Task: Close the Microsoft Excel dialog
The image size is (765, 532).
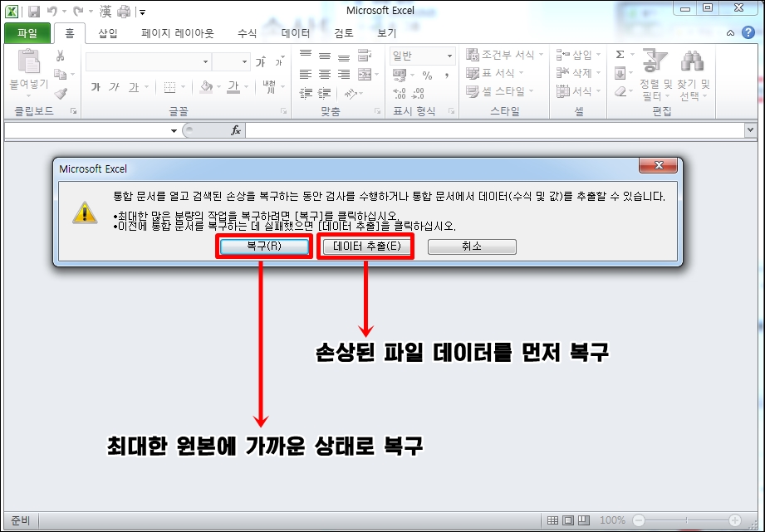Action: (658, 165)
